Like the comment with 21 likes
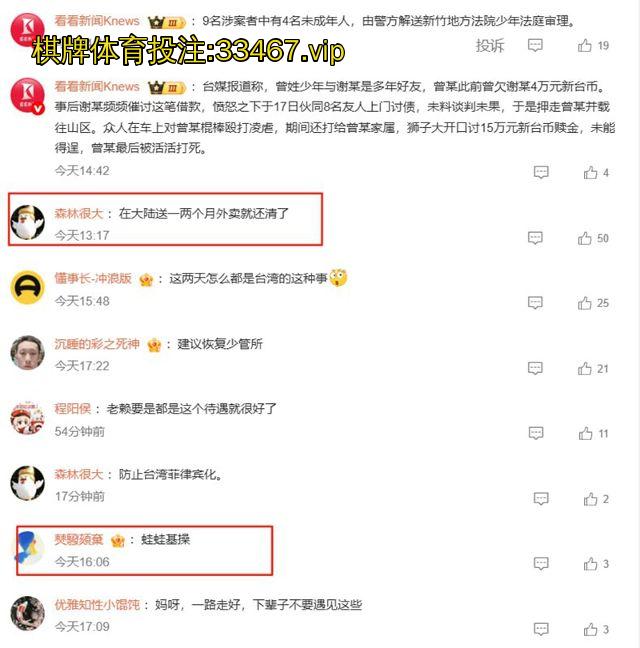 [x=584, y=368]
